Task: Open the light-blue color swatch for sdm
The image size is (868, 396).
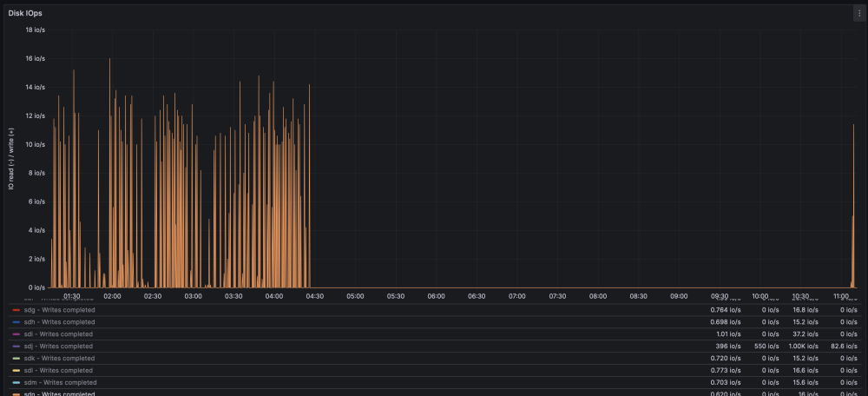Action: coord(16,383)
